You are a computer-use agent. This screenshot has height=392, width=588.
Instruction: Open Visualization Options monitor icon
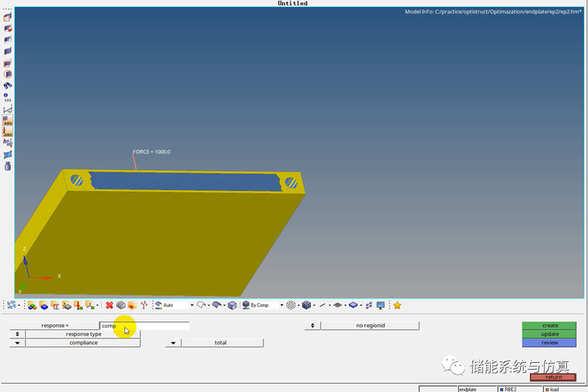tap(381, 306)
